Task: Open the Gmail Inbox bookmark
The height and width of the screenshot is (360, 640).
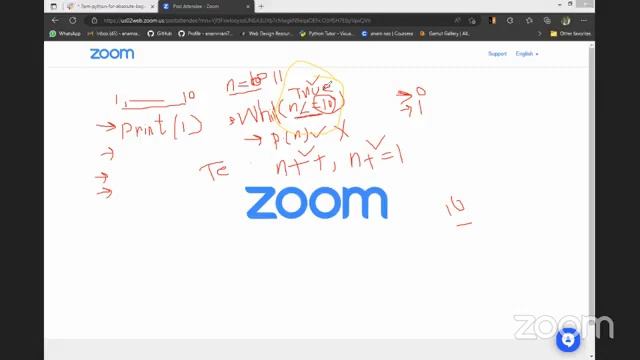Action: click(x=114, y=33)
